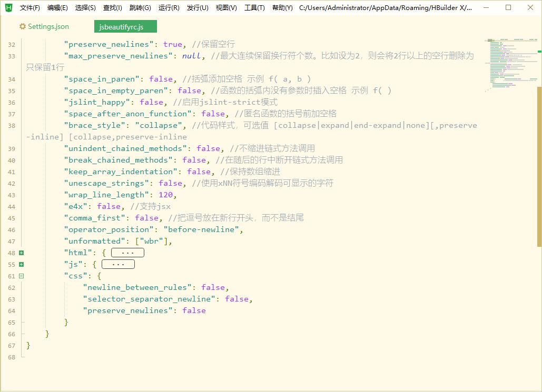Screen dimensions: 542x392
Task: Open the 选择(S) menu
Action: coord(85,8)
